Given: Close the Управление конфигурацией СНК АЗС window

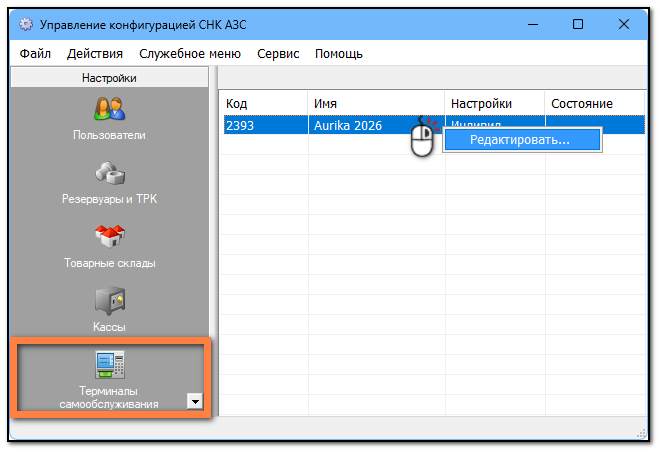Looking at the screenshot, I should pyautogui.click(x=623, y=24).
